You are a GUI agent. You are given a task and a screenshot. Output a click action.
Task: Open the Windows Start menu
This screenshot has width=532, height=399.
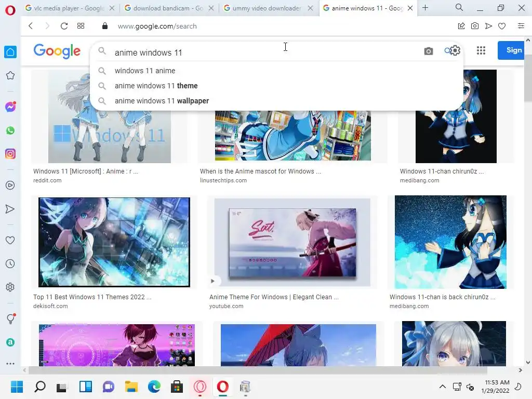click(x=17, y=387)
